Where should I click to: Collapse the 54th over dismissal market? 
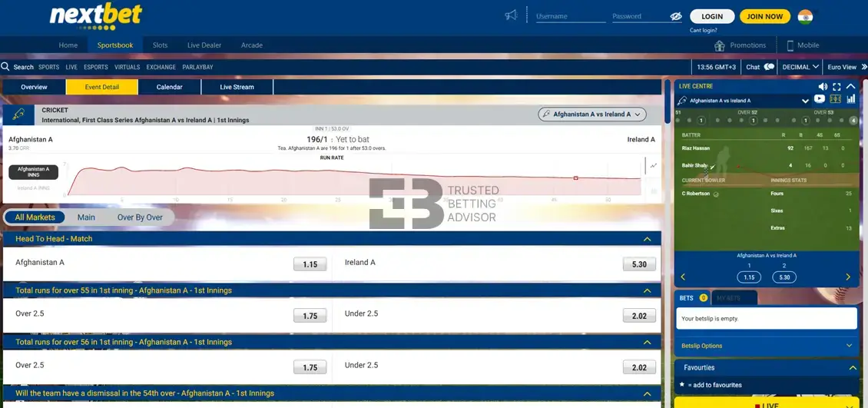pos(647,393)
